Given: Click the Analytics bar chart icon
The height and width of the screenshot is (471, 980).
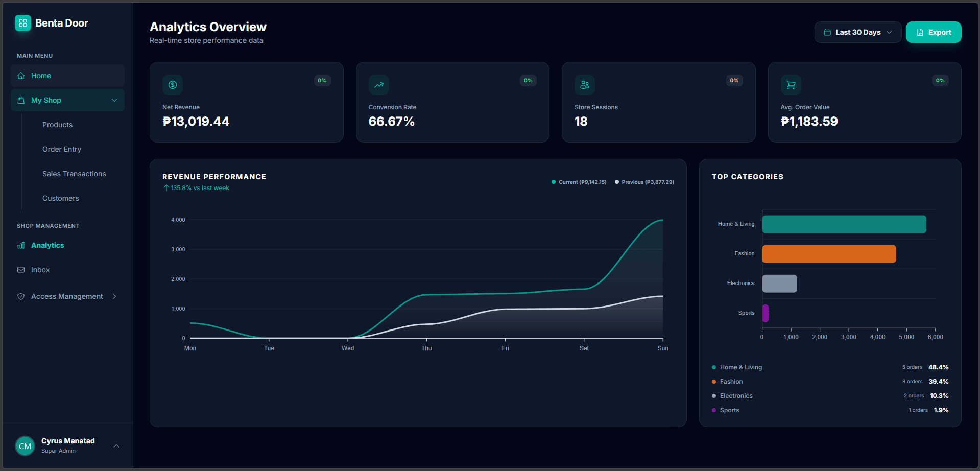Looking at the screenshot, I should coord(21,245).
